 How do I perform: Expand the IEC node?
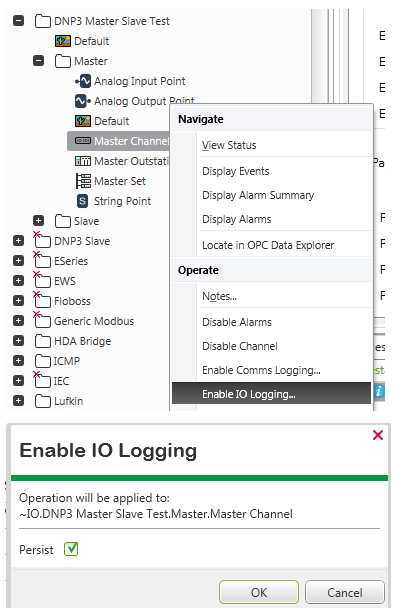(x=18, y=381)
